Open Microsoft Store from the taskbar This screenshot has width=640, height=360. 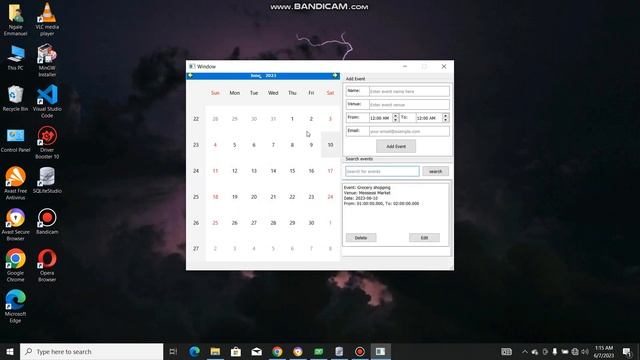pos(236,351)
